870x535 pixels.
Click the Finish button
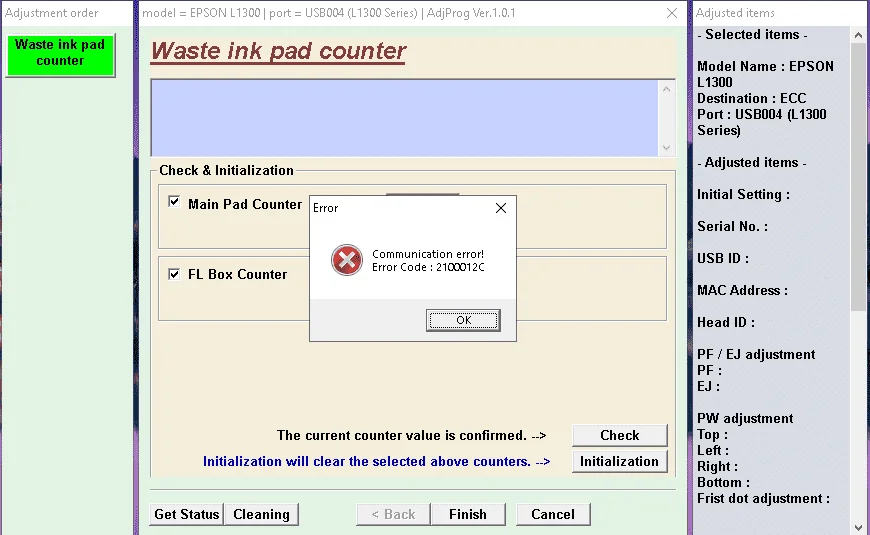468,514
